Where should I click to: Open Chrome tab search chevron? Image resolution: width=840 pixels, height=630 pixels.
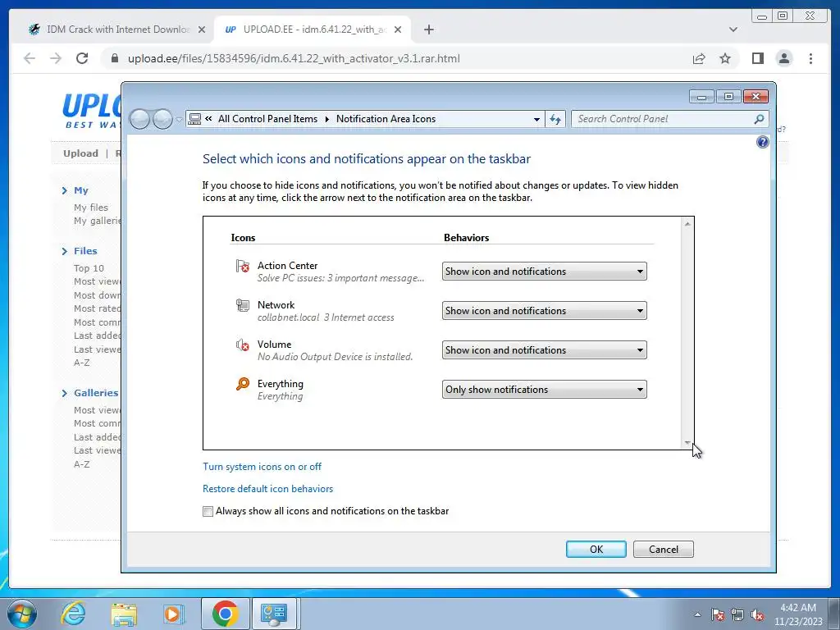(733, 30)
